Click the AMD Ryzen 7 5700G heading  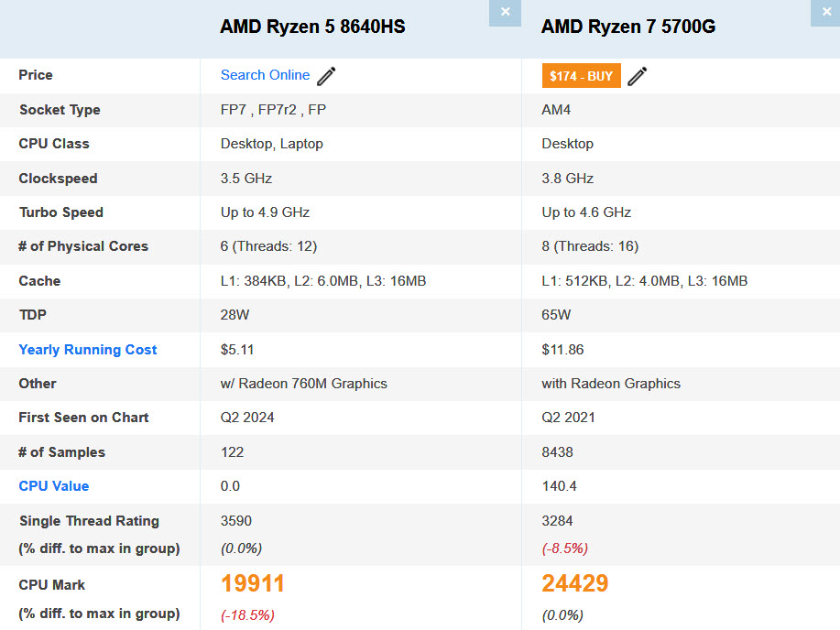628,27
